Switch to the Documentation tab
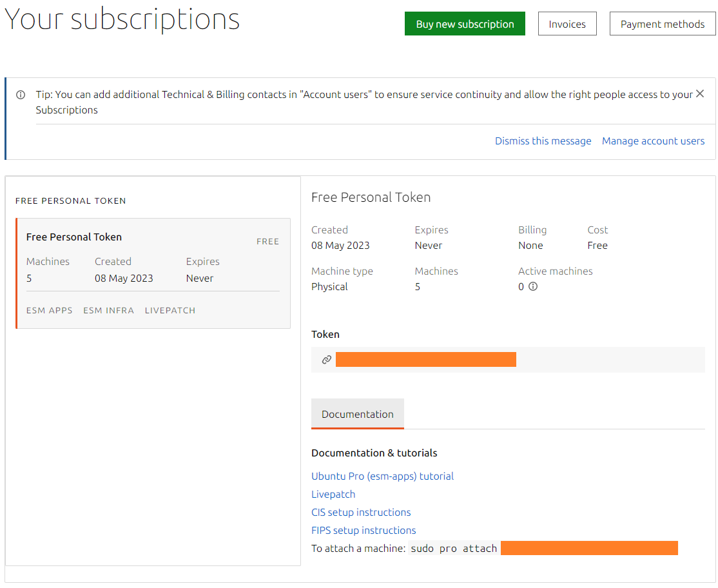 pyautogui.click(x=358, y=414)
